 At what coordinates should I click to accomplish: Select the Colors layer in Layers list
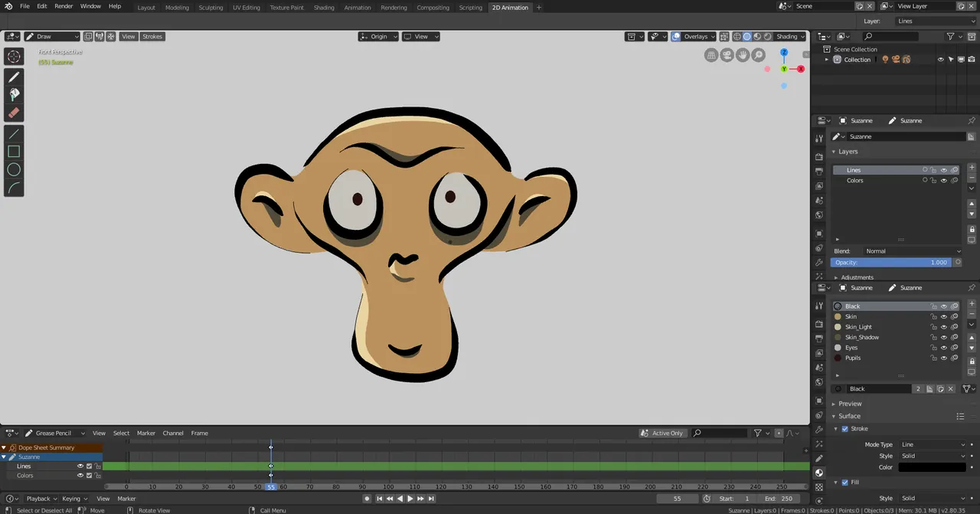896,181
